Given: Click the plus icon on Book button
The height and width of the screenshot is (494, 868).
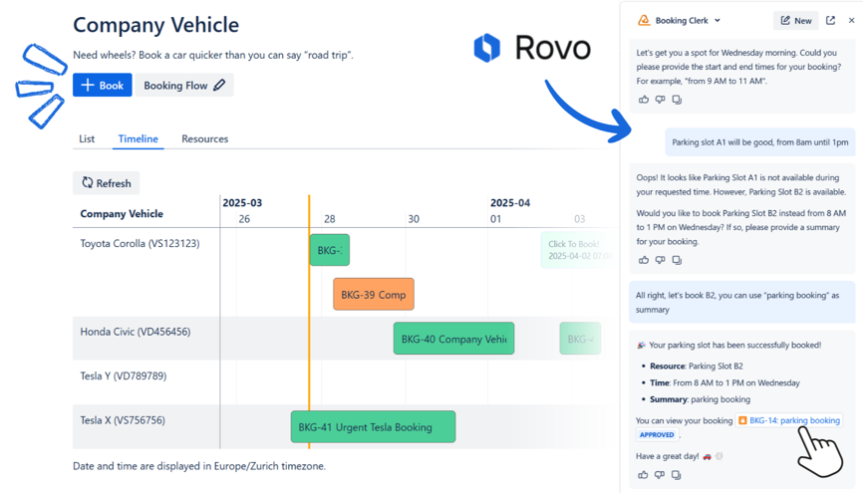Looking at the screenshot, I should tap(88, 86).
